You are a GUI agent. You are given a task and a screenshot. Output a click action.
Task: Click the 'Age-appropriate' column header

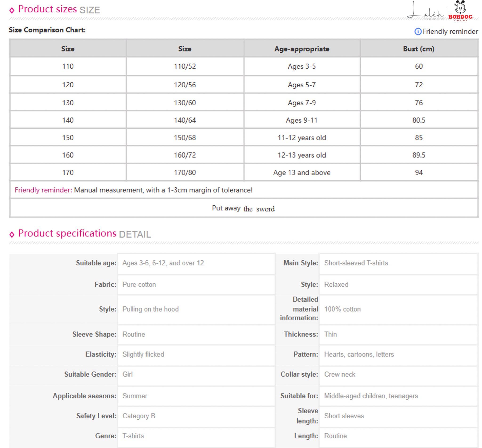point(302,49)
